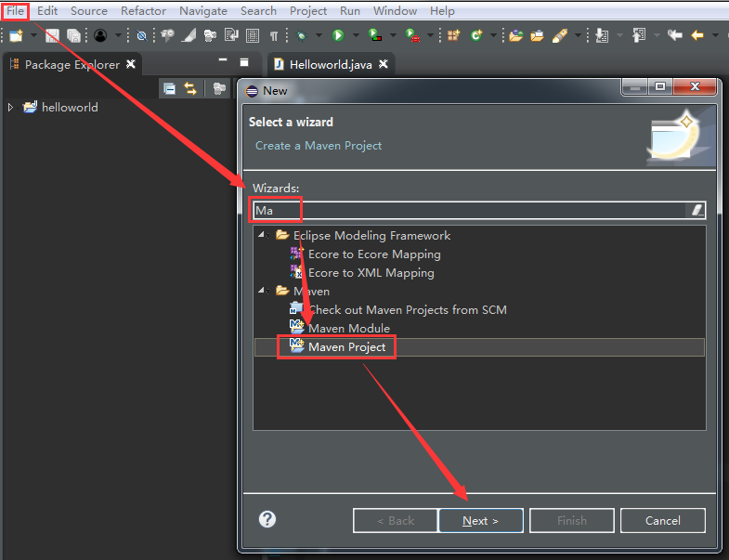Click the Previous Annotation toolbar icon
The width and height of the screenshot is (729, 560).
click(x=639, y=35)
